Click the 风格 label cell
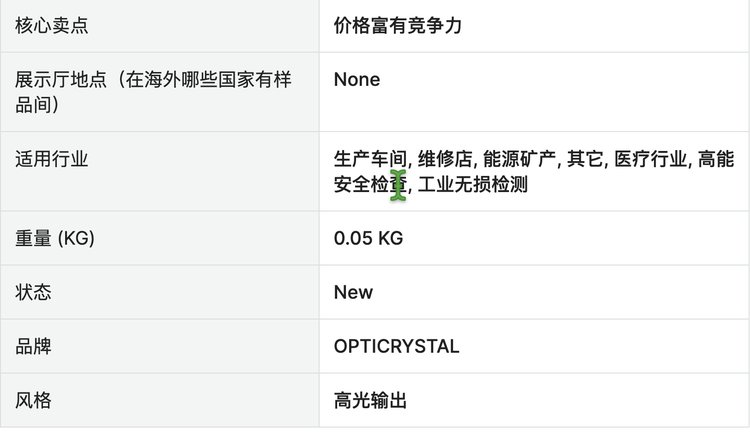Image resolution: width=750 pixels, height=434 pixels. 33,401
